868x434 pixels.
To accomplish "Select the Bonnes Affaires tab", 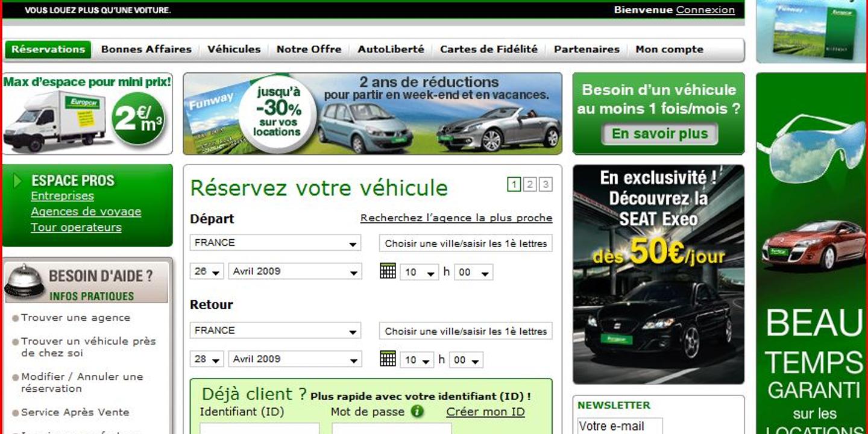I will tap(146, 49).
